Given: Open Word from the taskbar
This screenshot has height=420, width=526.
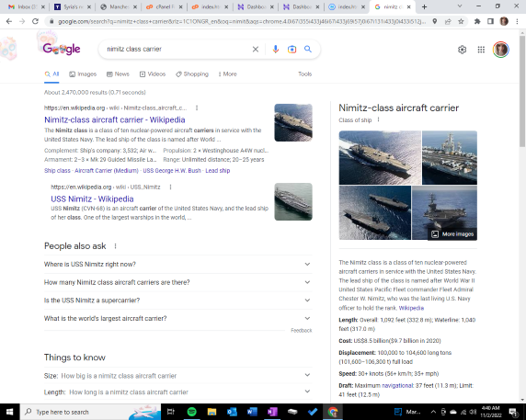Looking at the screenshot, I should pos(252,412).
